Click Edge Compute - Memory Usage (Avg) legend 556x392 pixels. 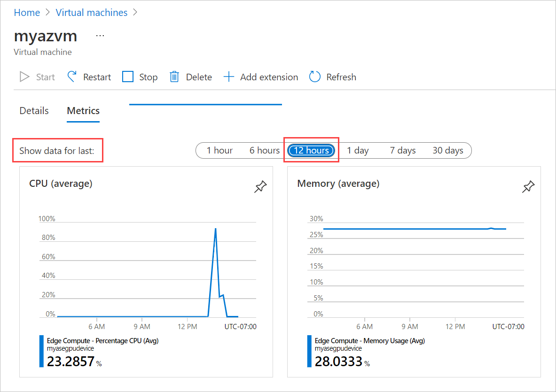[x=369, y=341]
